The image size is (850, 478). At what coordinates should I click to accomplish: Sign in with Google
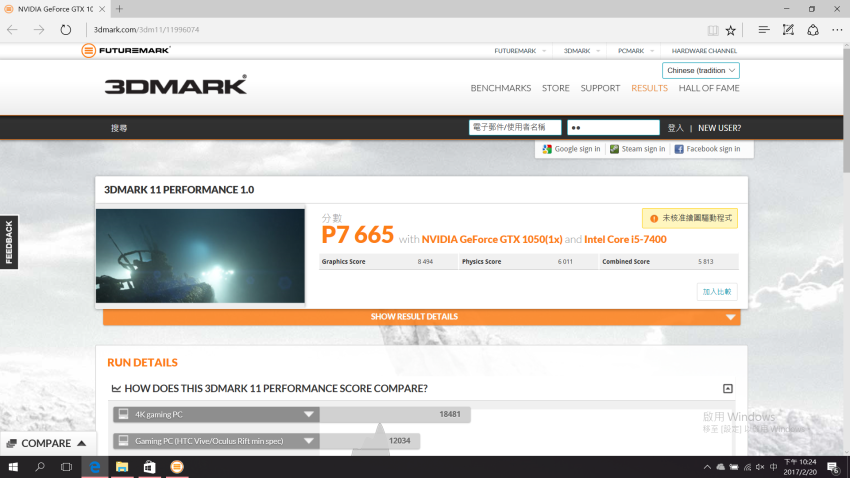point(571,149)
